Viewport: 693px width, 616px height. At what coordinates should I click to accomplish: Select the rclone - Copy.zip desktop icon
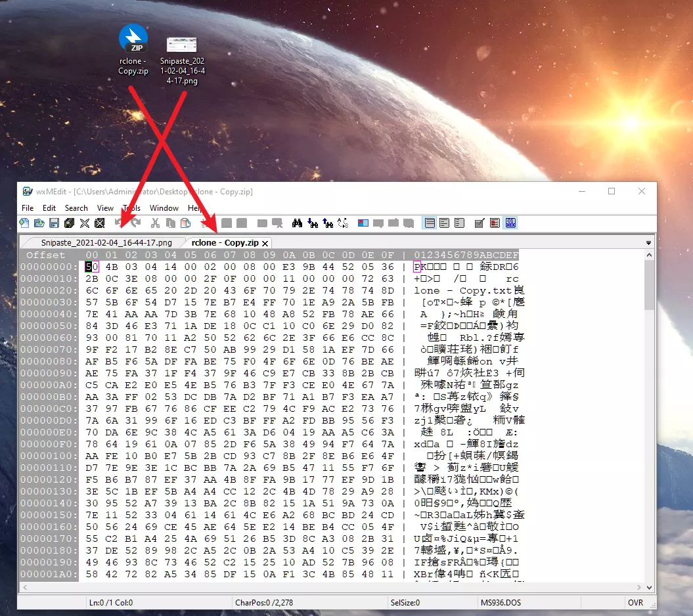click(133, 49)
